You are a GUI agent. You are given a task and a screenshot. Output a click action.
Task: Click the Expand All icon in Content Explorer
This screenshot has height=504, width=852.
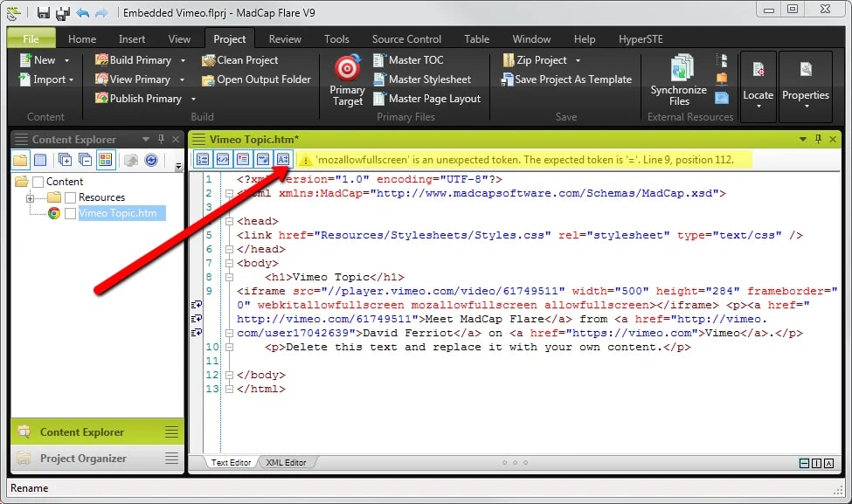tap(65, 160)
